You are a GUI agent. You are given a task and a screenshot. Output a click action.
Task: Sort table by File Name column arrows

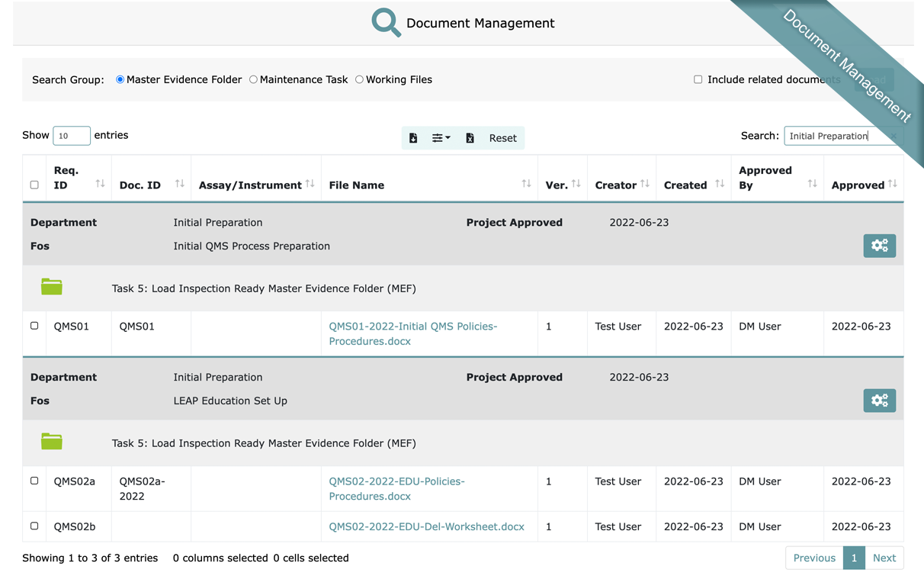526,184
